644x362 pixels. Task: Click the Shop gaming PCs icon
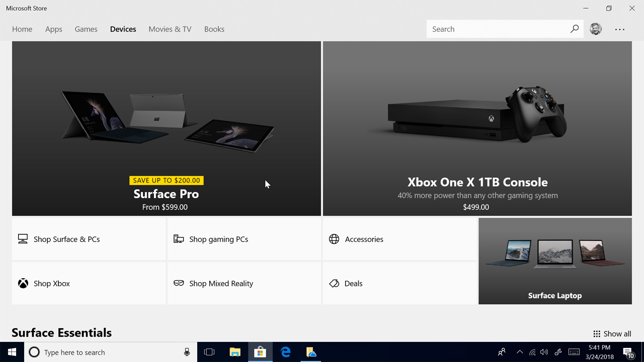[x=179, y=239]
